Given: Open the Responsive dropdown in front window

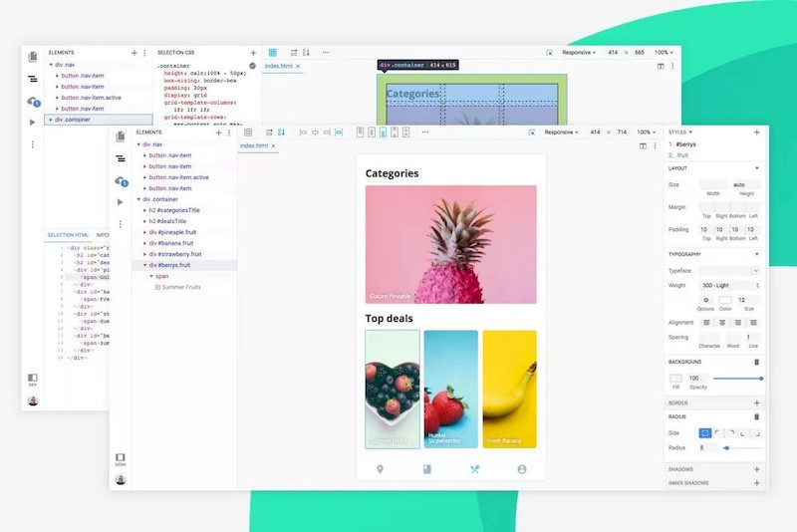Looking at the screenshot, I should click(561, 133).
